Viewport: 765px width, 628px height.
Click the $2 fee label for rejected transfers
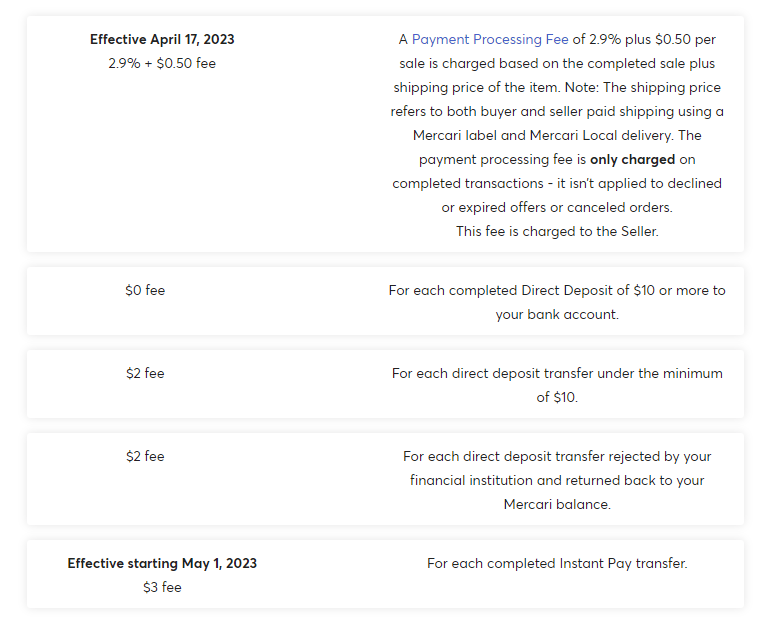click(145, 456)
